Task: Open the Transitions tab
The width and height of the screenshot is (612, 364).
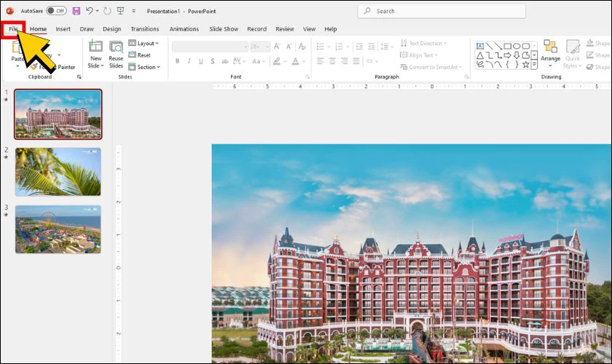Action: click(145, 29)
